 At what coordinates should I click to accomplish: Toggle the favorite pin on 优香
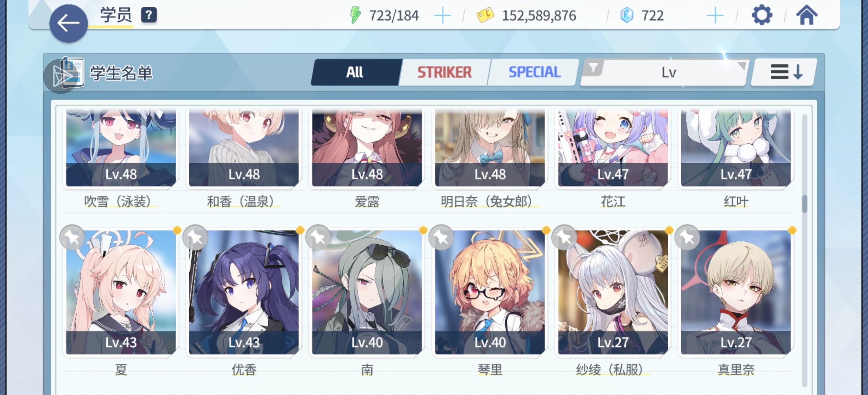pyautogui.click(x=195, y=238)
